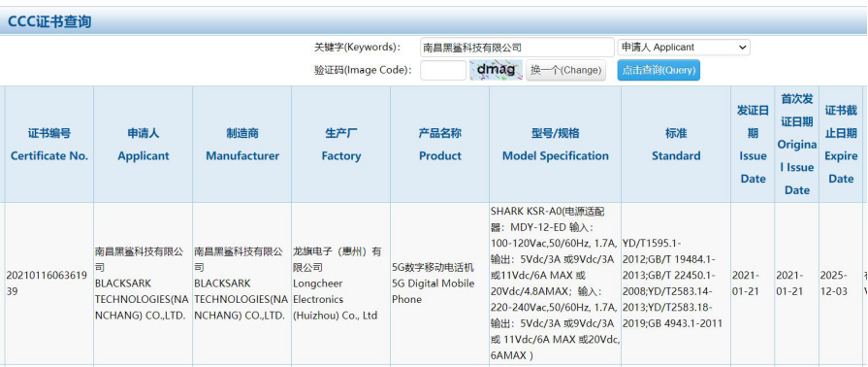Screen dimensions: 868x367
Task: Click the Model Specification column header
Action: click(x=556, y=145)
